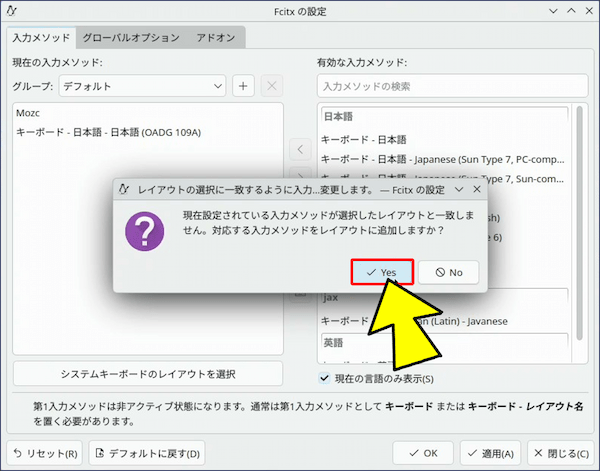Click the plus icon to add group
The width and height of the screenshot is (600, 471).
(243, 86)
